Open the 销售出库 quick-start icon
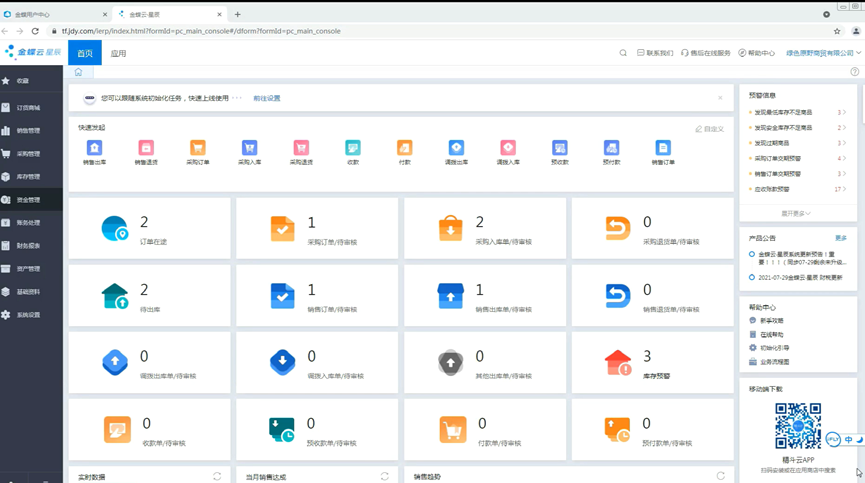Viewport: 865px width, 483px height. [94, 148]
